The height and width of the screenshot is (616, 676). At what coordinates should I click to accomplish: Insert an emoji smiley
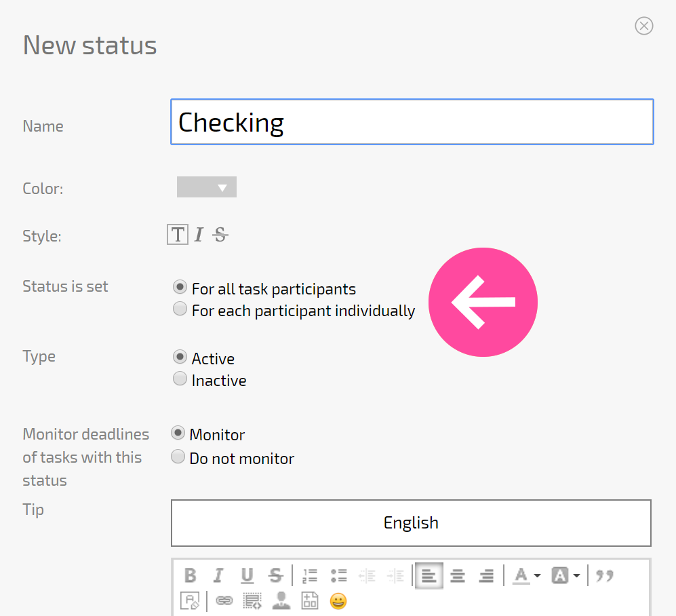pyautogui.click(x=338, y=601)
